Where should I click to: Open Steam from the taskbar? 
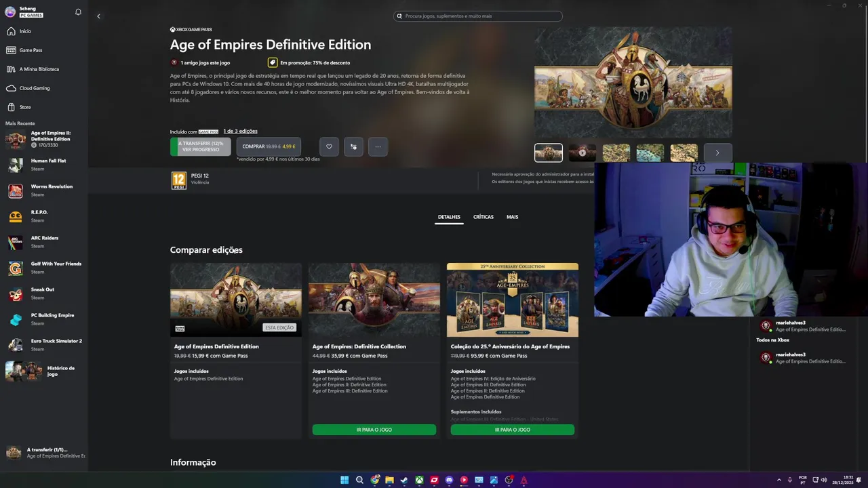tap(404, 480)
